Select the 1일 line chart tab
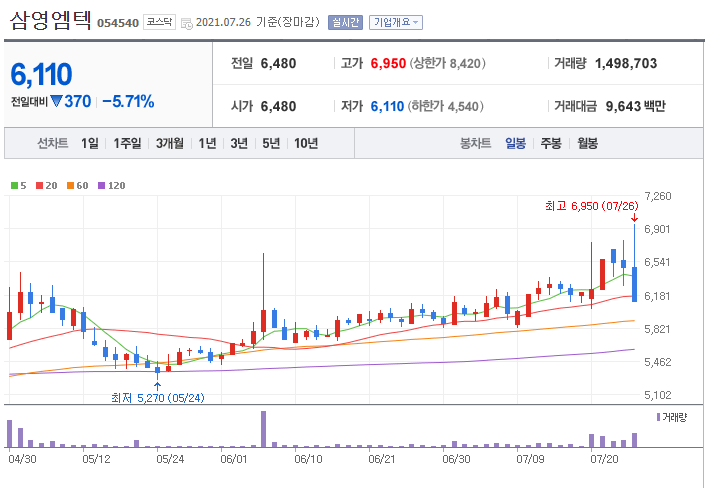Screen dimensions: 705x488 click(x=89, y=143)
